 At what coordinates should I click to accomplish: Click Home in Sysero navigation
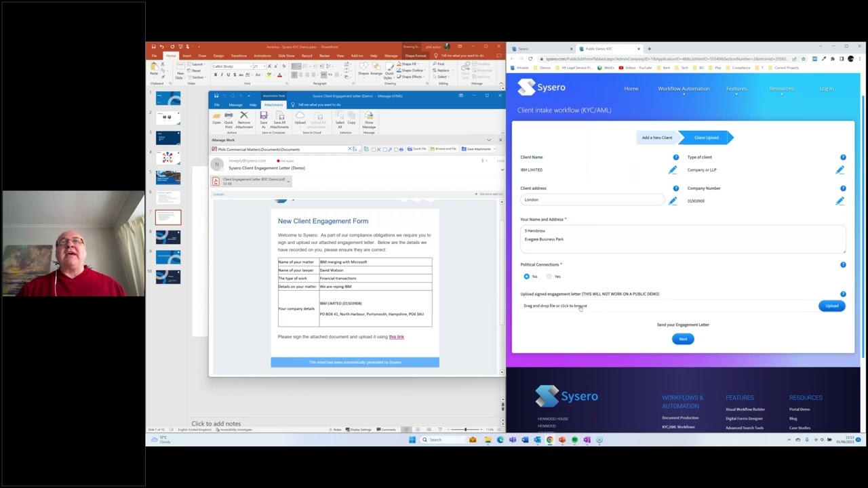pyautogui.click(x=631, y=89)
